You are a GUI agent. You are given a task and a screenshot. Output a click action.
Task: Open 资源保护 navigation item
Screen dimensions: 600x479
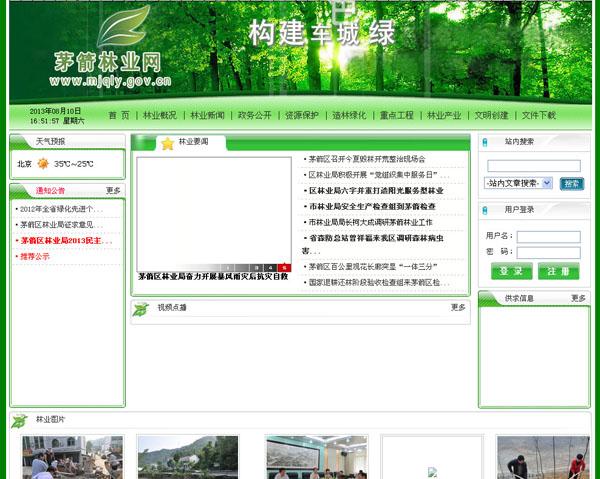(x=302, y=115)
